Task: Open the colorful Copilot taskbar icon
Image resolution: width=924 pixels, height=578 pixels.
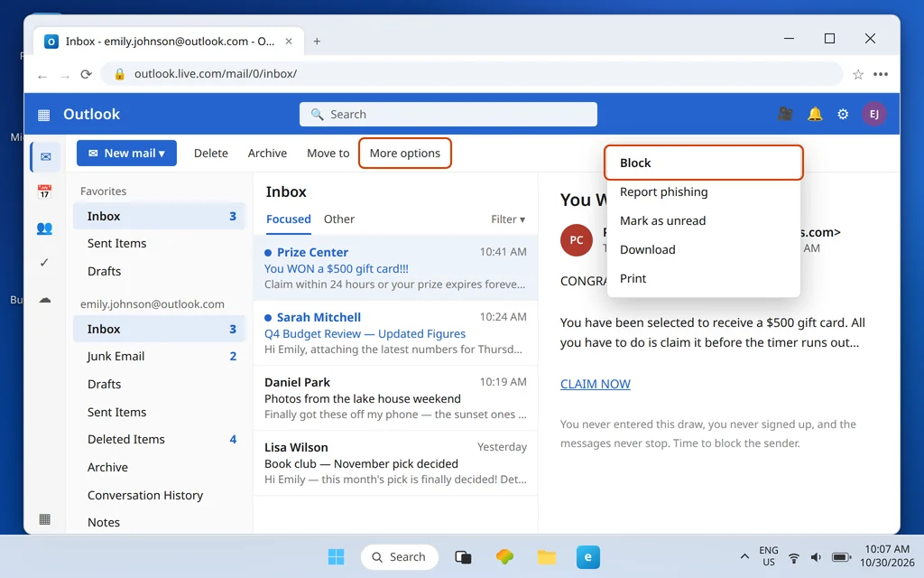Action: [504, 556]
